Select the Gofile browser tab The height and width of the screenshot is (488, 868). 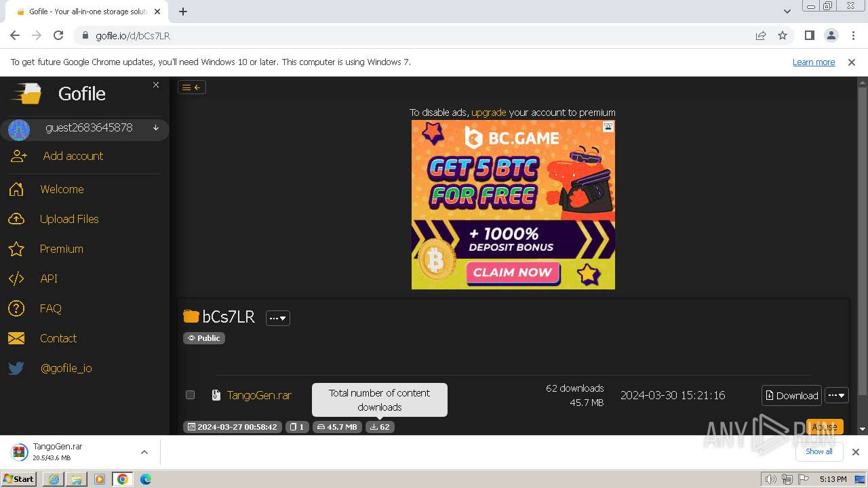click(x=88, y=12)
